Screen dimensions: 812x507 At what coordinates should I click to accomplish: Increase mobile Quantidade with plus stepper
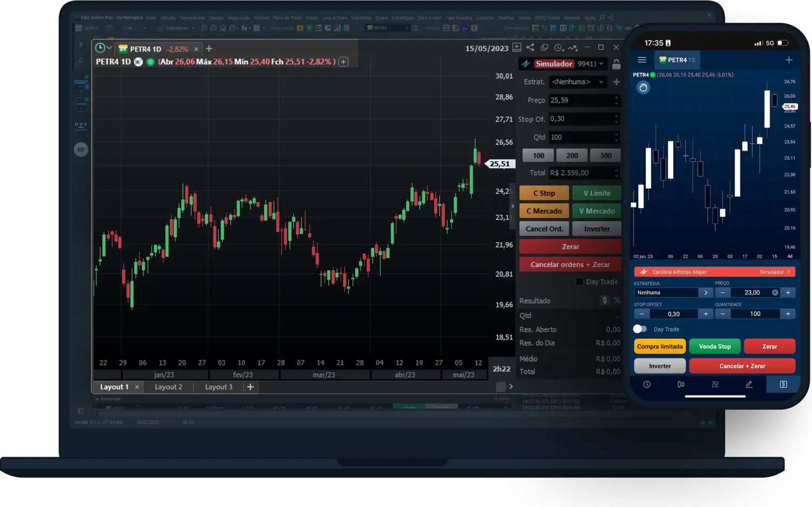pos(788,314)
